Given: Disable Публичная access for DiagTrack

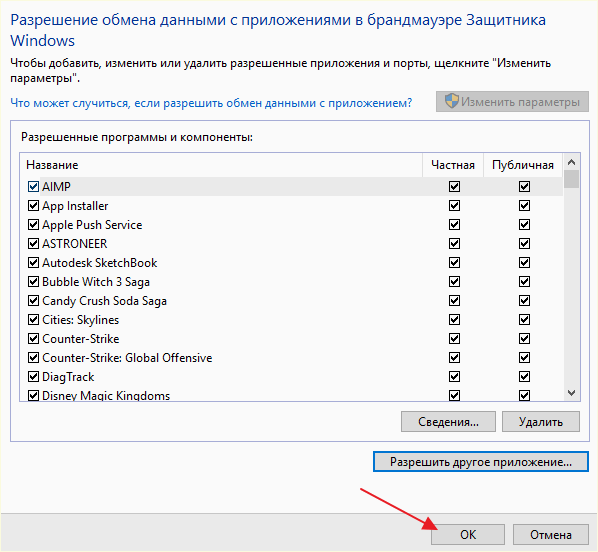Looking at the screenshot, I should [524, 377].
